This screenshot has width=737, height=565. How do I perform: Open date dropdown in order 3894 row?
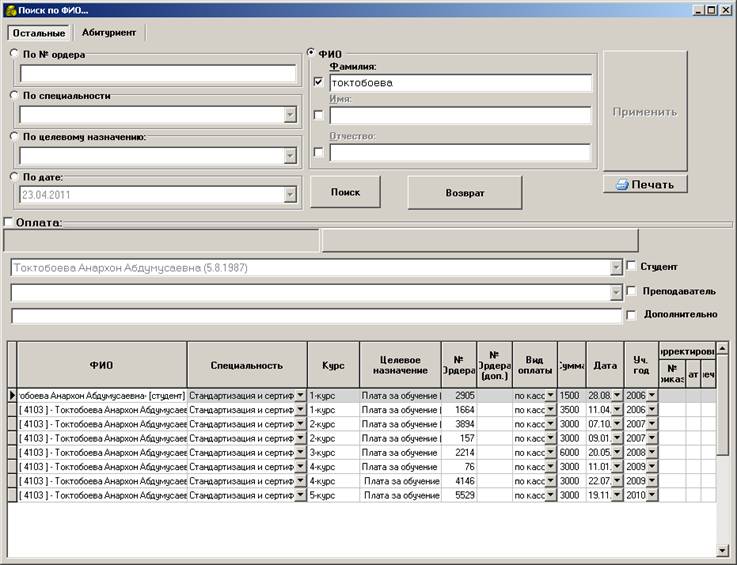617,424
